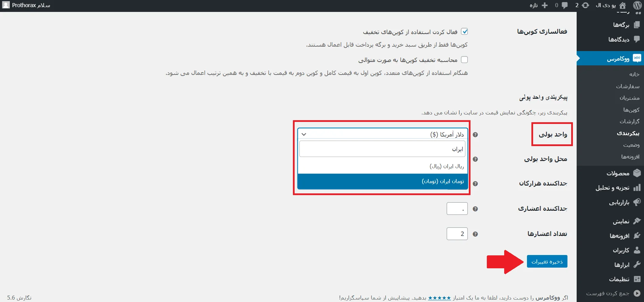Click the plus new-content icon
644x302 pixels.
pos(545,5)
